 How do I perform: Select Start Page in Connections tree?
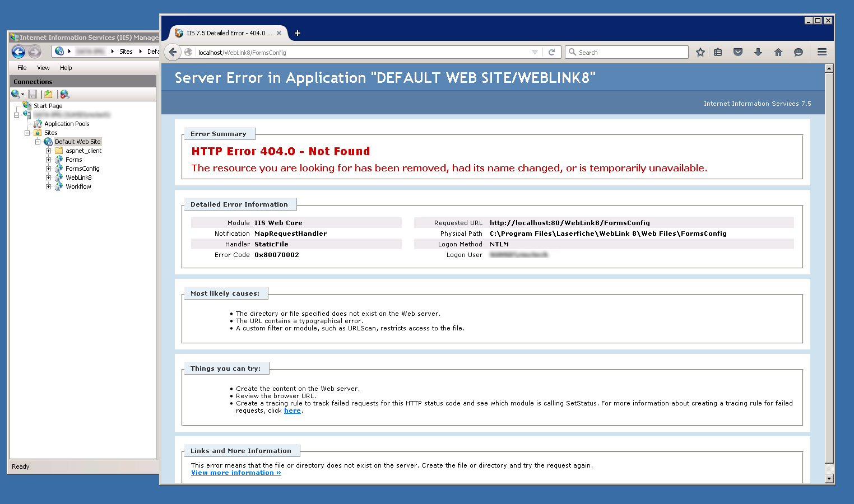coord(48,106)
